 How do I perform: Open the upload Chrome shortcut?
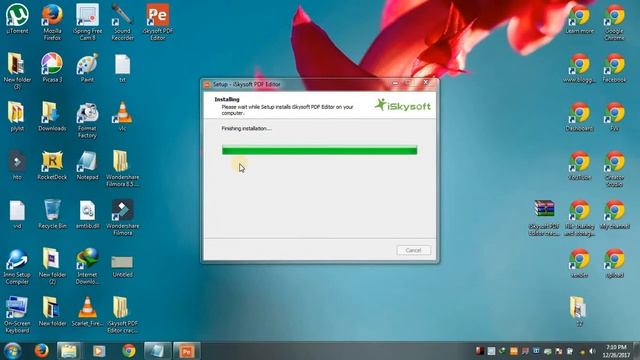(614, 263)
